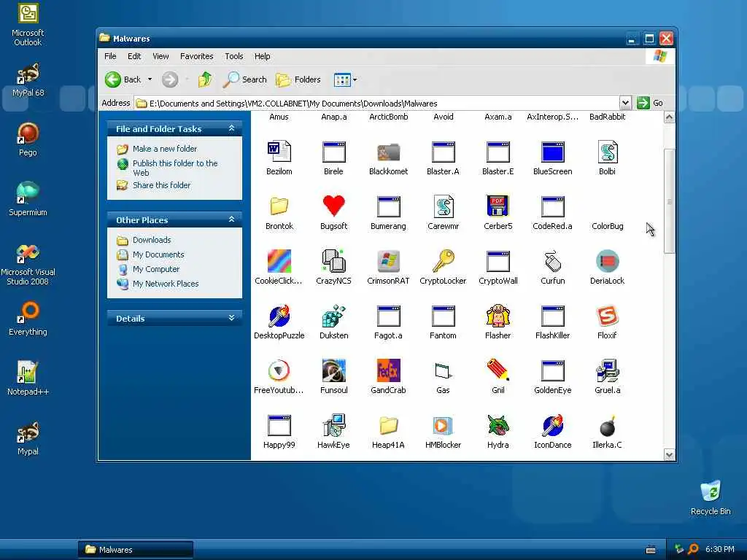Viewport: 747px width, 560px height.
Task: Expand the Details panel
Action: 231,318
